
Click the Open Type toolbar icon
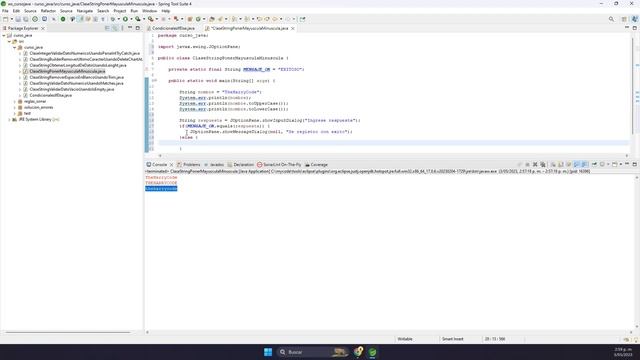pos(211,19)
